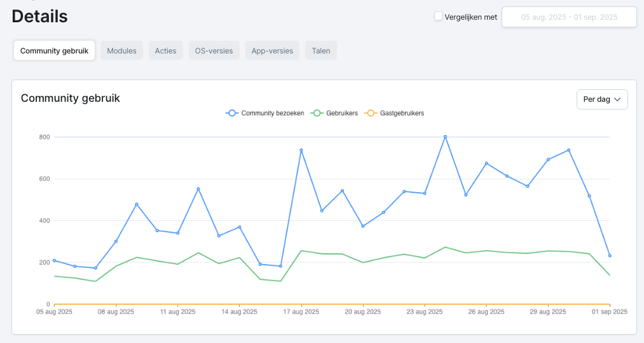Click the blue data point at 01 sep
Screen dimensions: 644x343
click(610, 256)
